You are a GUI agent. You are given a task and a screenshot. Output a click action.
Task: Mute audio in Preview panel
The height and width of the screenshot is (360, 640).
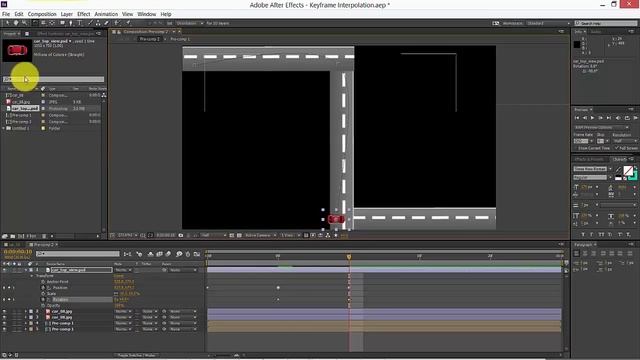618,118
